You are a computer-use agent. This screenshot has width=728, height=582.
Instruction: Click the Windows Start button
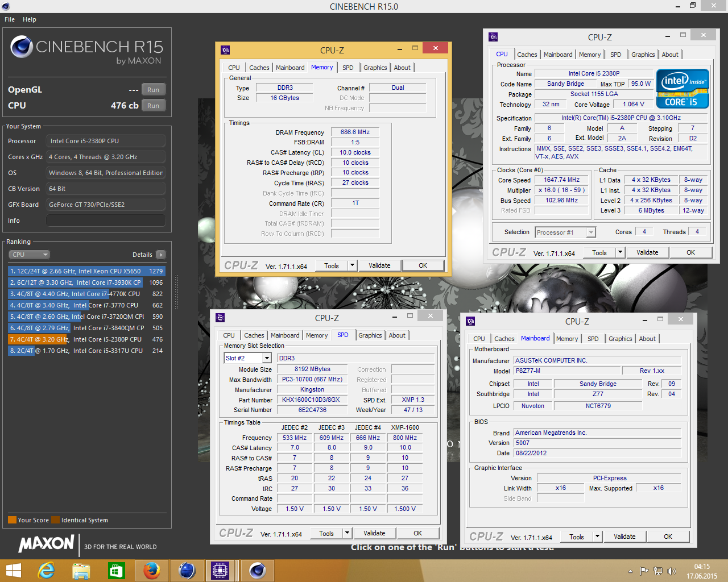click(13, 570)
